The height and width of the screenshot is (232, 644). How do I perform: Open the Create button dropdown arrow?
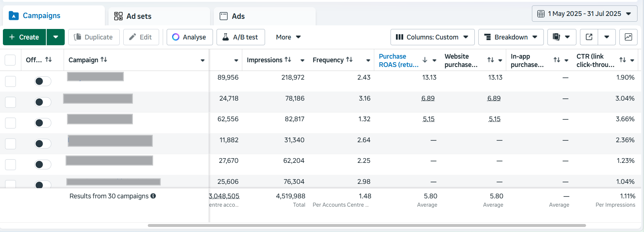(56, 37)
